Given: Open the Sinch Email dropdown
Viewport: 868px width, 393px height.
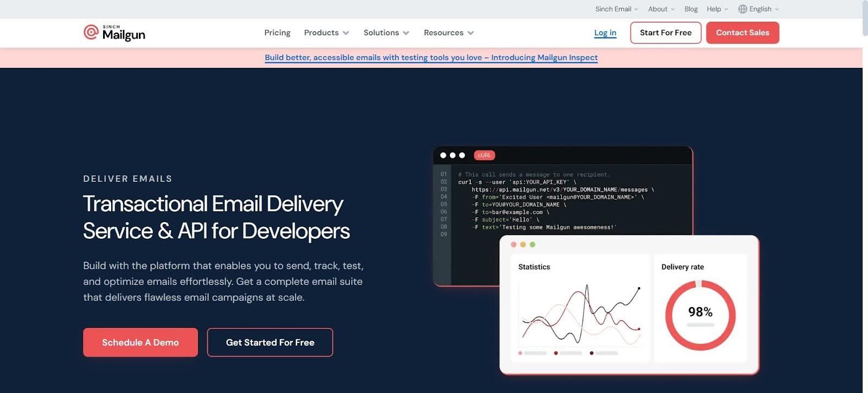Looking at the screenshot, I should 617,9.
